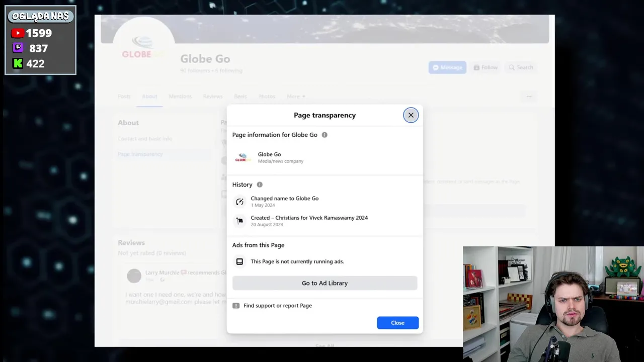Select Page transparency in About sidebar
The image size is (644, 362).
pos(140,154)
